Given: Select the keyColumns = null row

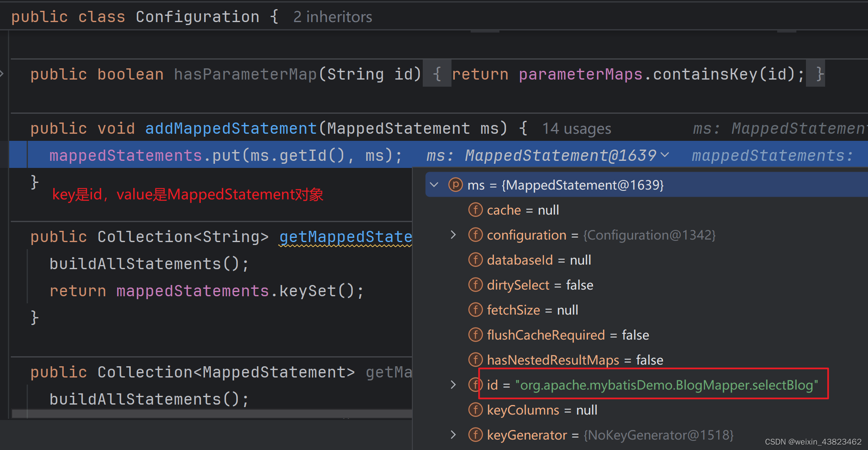Looking at the screenshot, I should [542, 410].
